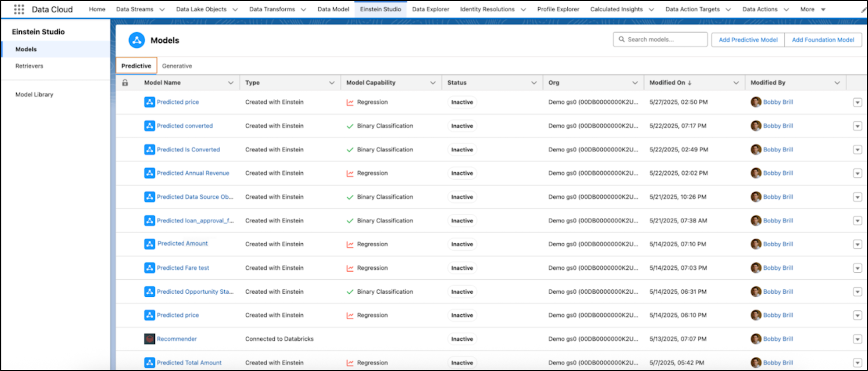Screen dimensions: 868x371
Task: Open the Predicted Is Converted model link
Action: 188,150
